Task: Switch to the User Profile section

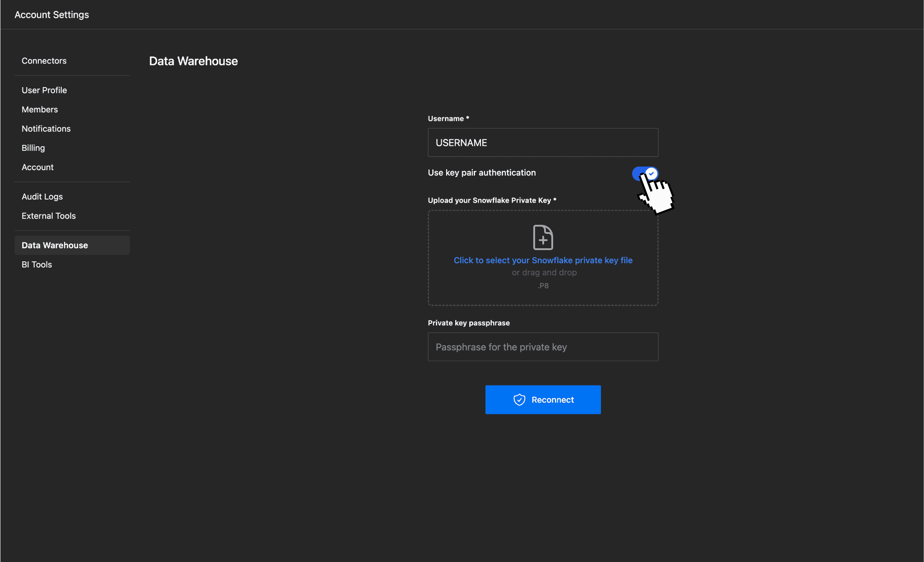Action: 44,90
